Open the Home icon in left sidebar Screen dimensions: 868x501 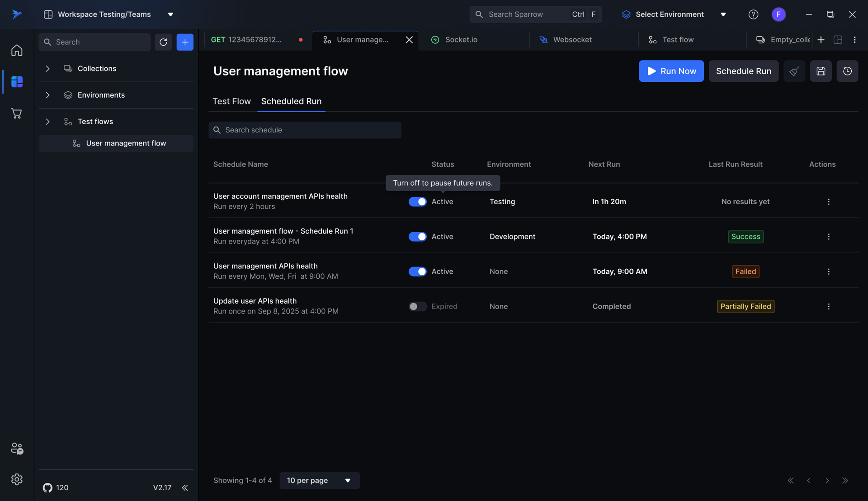[x=17, y=50]
